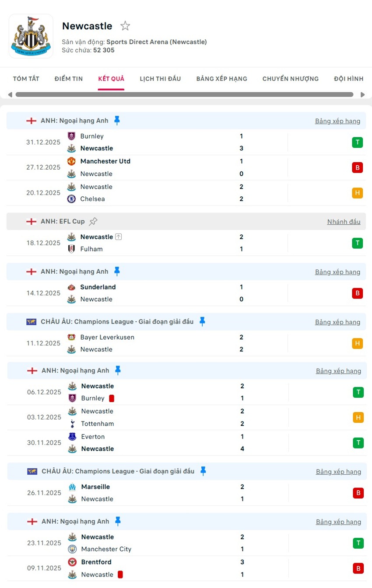Click the England flag beside Ngoại hạng Anh

coord(31,120)
